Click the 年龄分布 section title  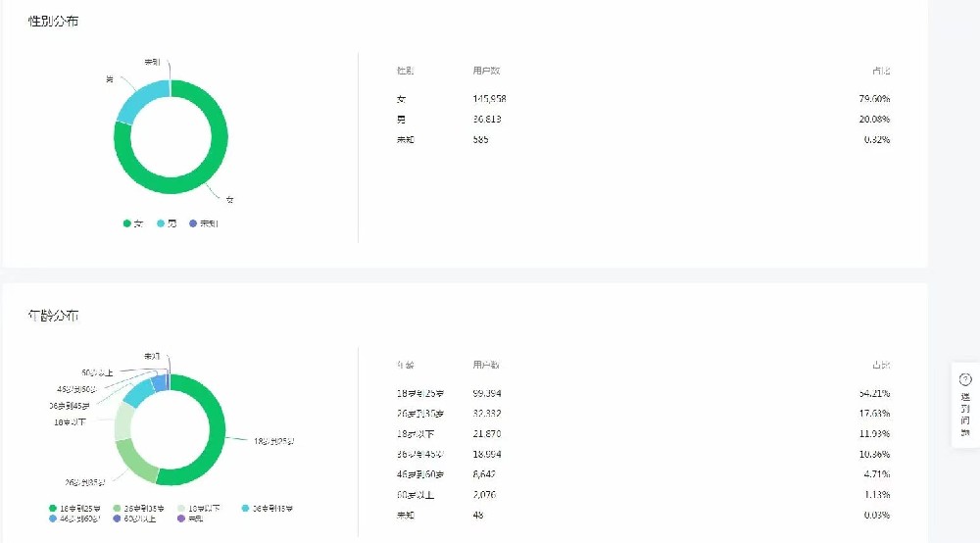pyautogui.click(x=53, y=316)
